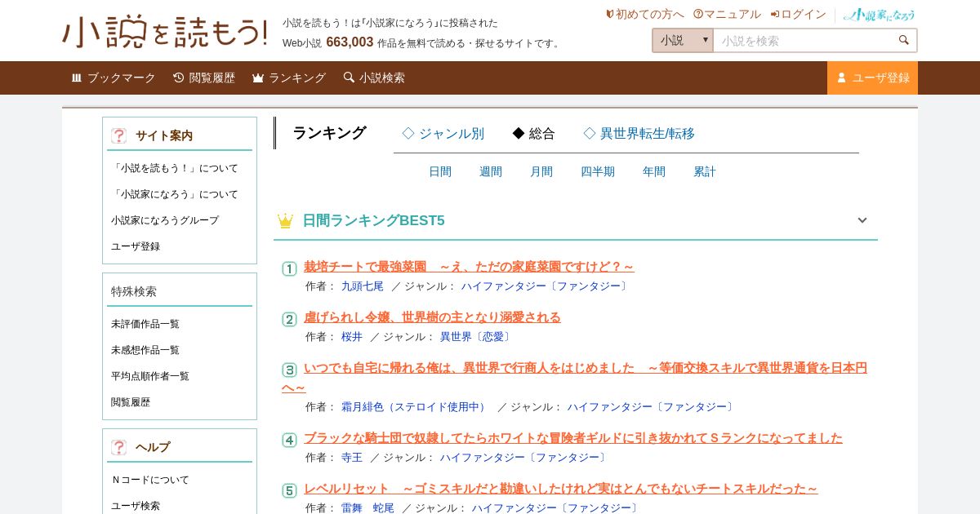Click question mark icon beside サイト案内

[119, 135]
